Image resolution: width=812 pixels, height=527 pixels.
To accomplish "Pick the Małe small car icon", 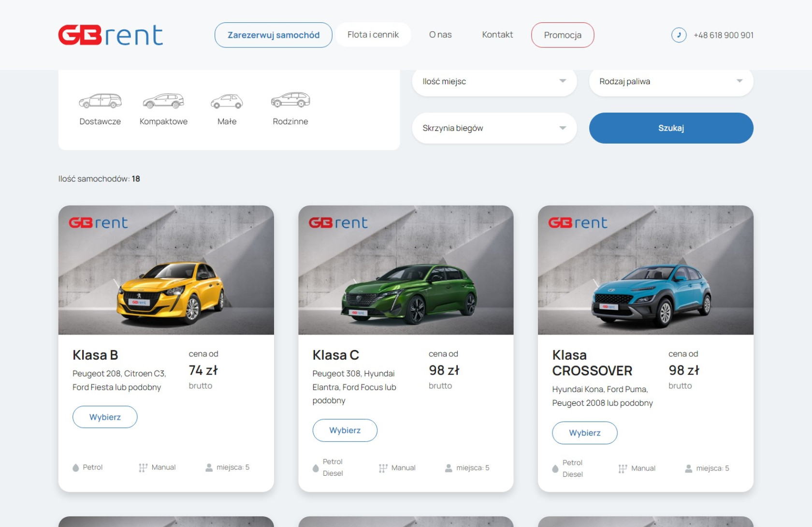I will pos(227,102).
